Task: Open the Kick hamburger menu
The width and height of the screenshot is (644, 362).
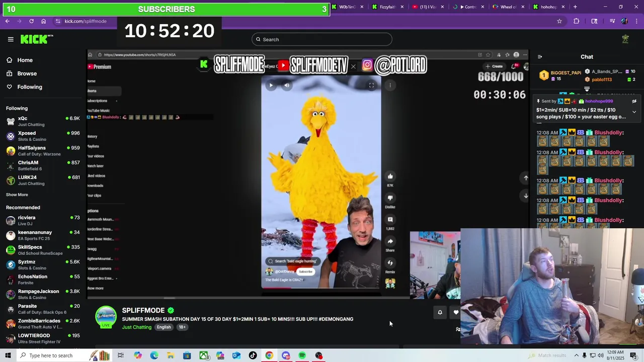Action: (11, 39)
